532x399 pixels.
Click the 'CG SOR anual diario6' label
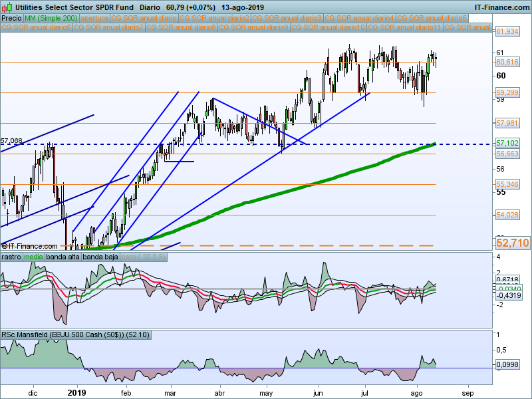37,27
